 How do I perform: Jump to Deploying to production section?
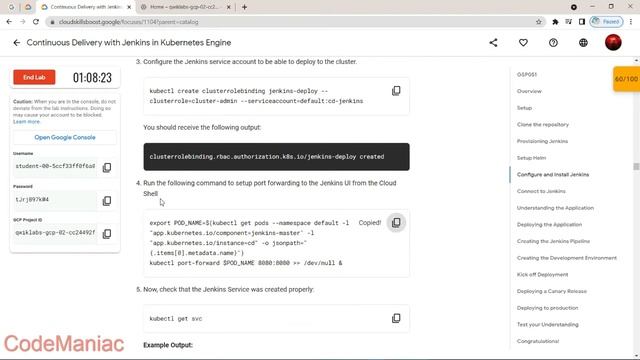pos(547,308)
